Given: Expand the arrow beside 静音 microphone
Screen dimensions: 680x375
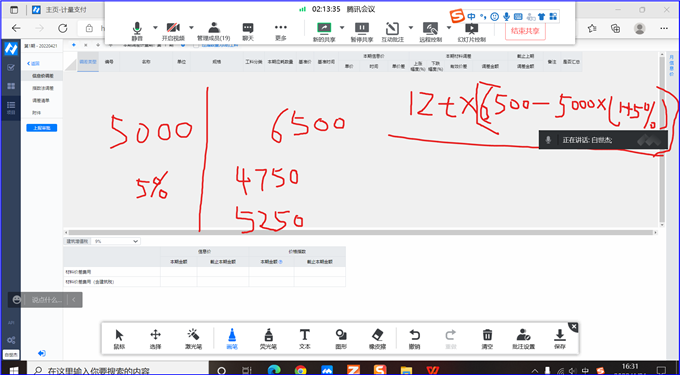Looking at the screenshot, I should [155, 27].
